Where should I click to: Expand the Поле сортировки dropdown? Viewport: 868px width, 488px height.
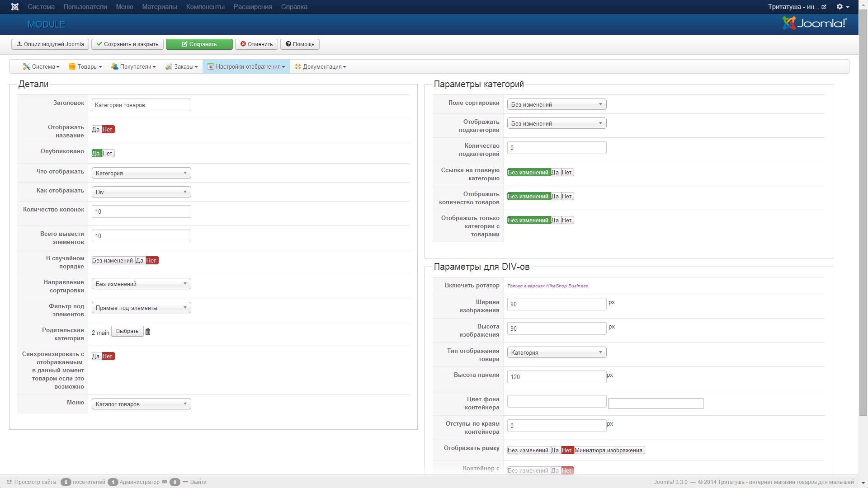point(557,104)
